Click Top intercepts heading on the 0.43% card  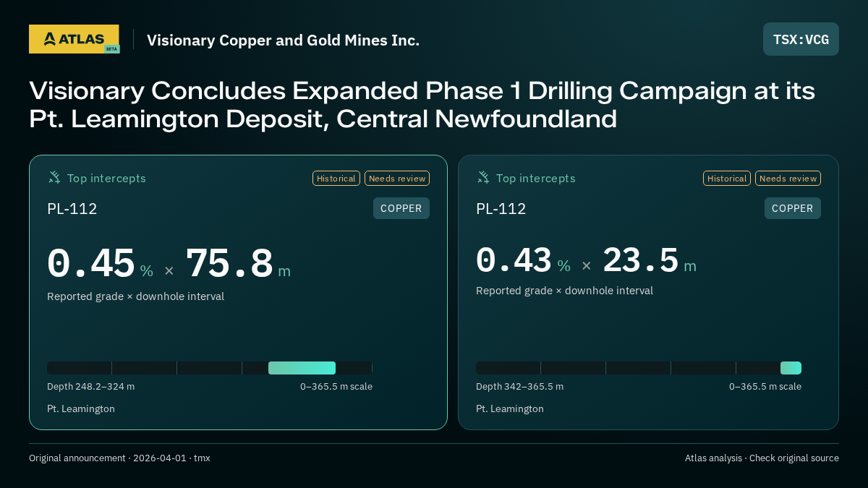pyautogui.click(x=535, y=178)
